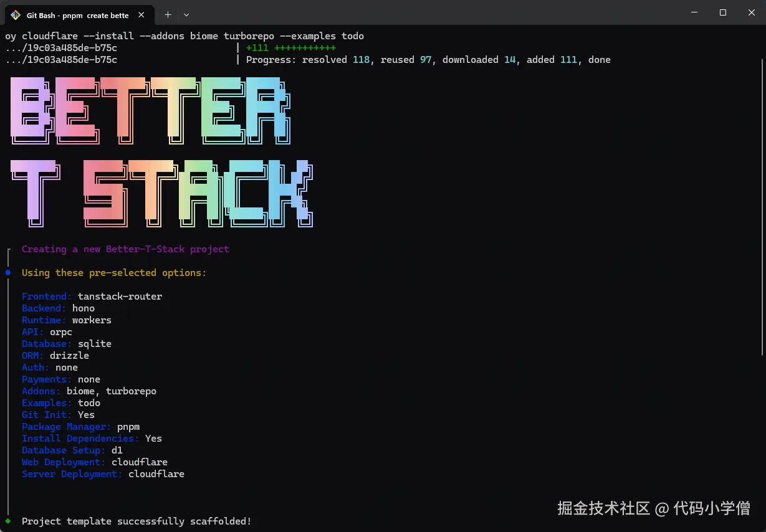Click 'Project template successfully scaffolded!' message

click(x=136, y=521)
